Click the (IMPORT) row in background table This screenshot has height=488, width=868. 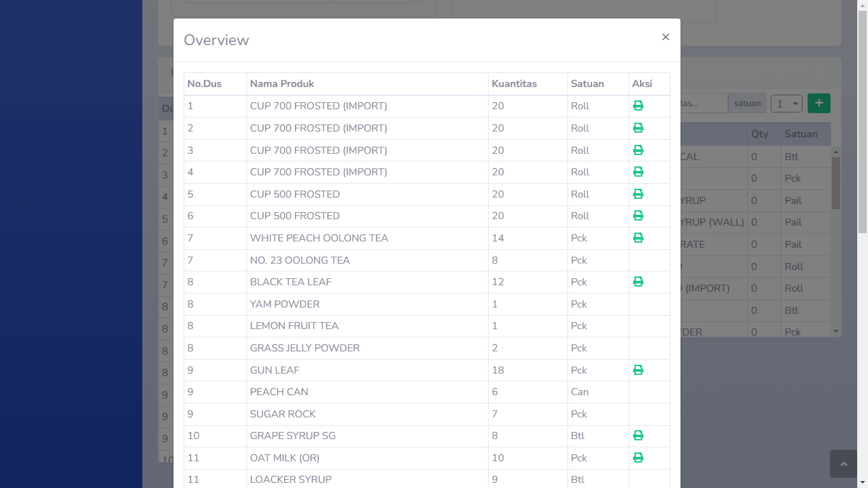click(x=756, y=288)
